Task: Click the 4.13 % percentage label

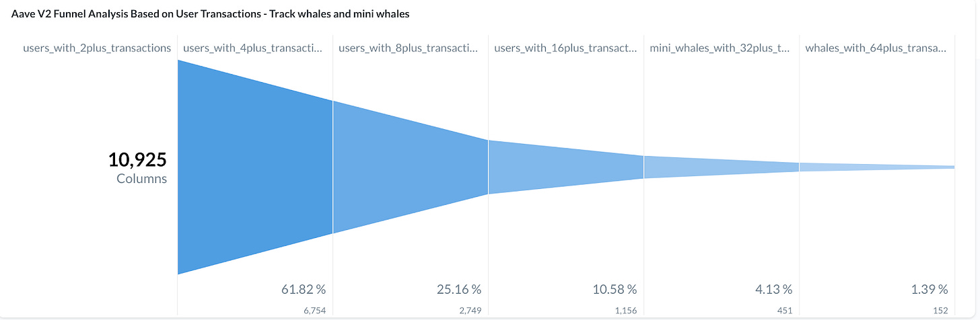Action: click(x=774, y=290)
